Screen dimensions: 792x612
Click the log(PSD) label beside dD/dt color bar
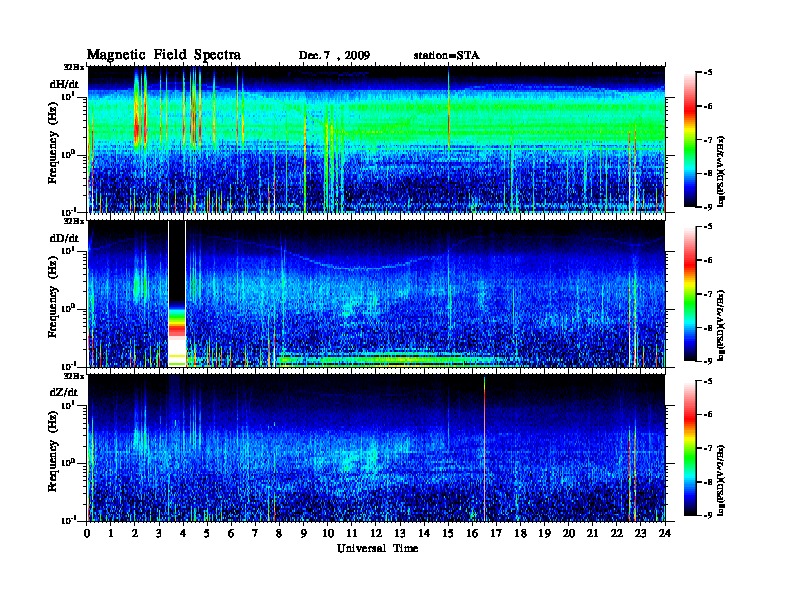721,325
